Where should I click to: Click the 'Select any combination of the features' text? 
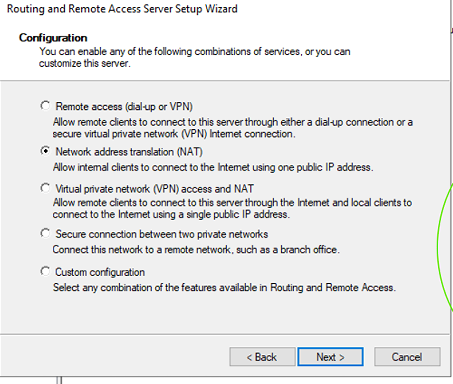(224, 287)
